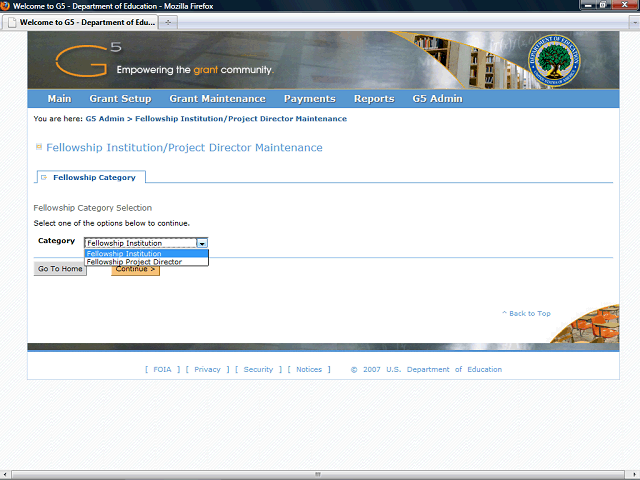Open the tab list dropdown arrow
This screenshot has height=480, width=640.
[x=634, y=23]
